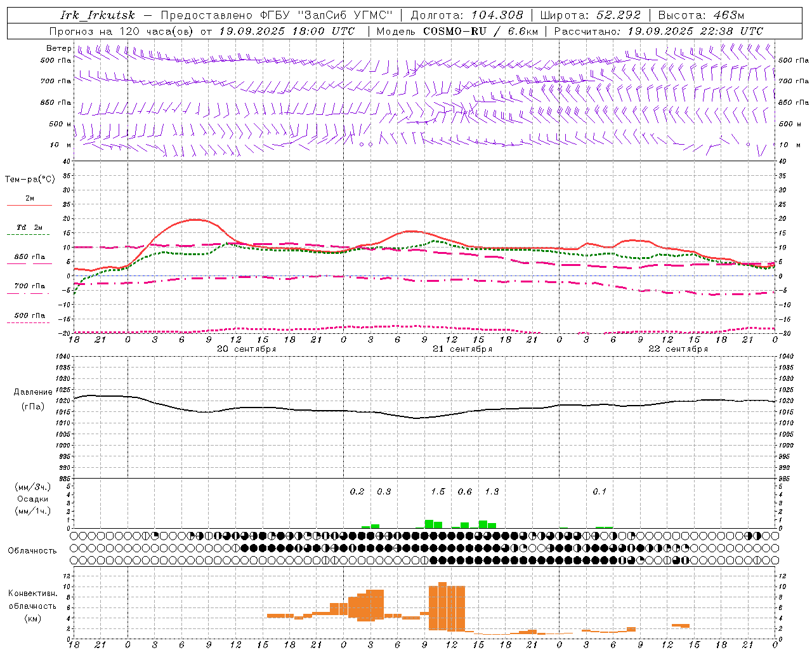Click the forecast start time 19.09.2025 18:00 UTC

(287, 31)
